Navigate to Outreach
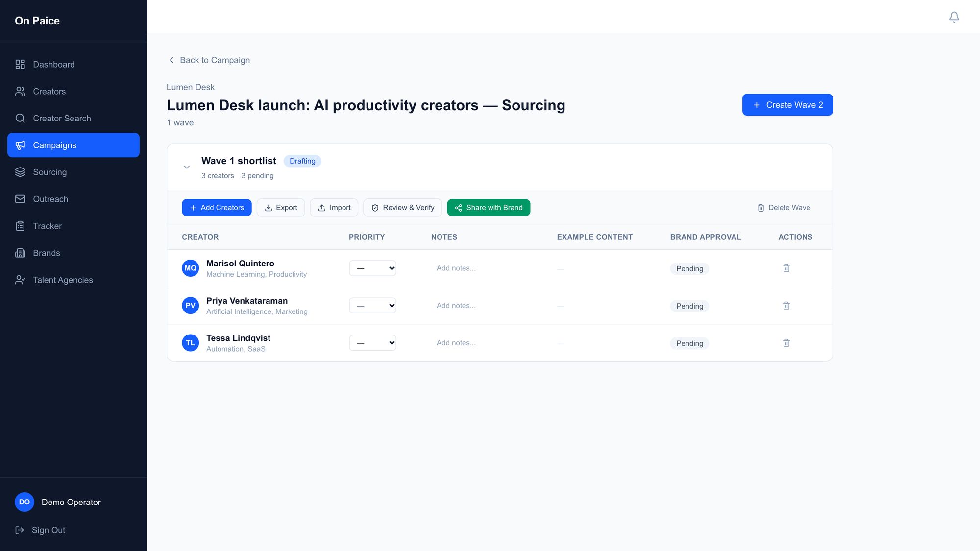 click(73, 199)
